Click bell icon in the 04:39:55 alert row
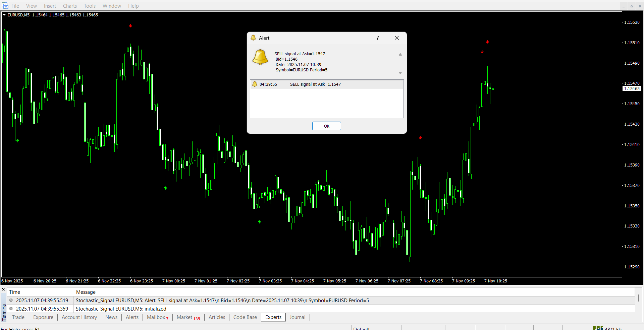644x330 pixels. (255, 84)
